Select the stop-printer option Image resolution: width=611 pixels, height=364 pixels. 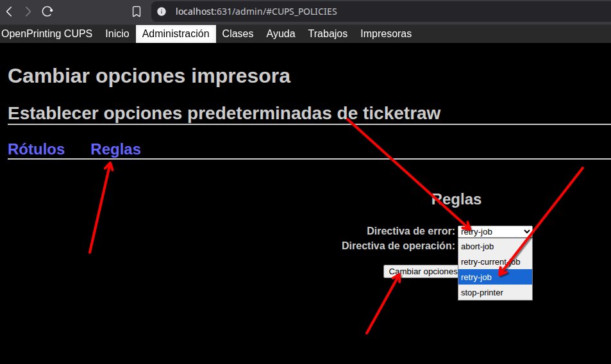[x=482, y=292]
